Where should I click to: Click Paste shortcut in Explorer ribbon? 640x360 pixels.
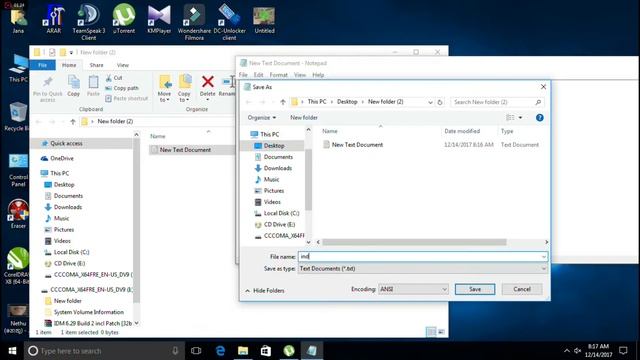[127, 98]
